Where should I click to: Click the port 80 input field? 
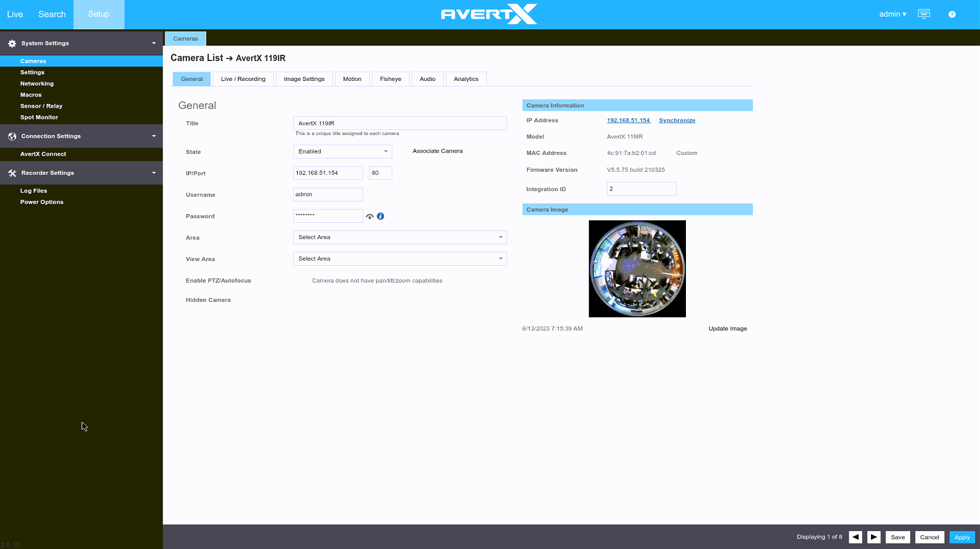381,173
